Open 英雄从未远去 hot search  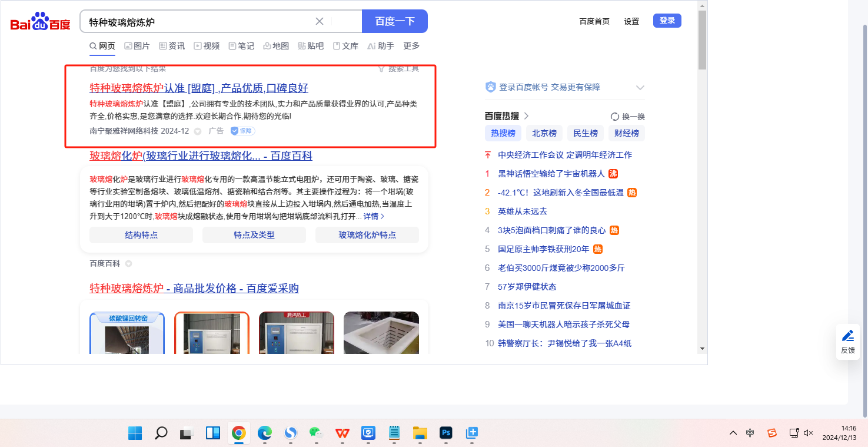tap(523, 211)
